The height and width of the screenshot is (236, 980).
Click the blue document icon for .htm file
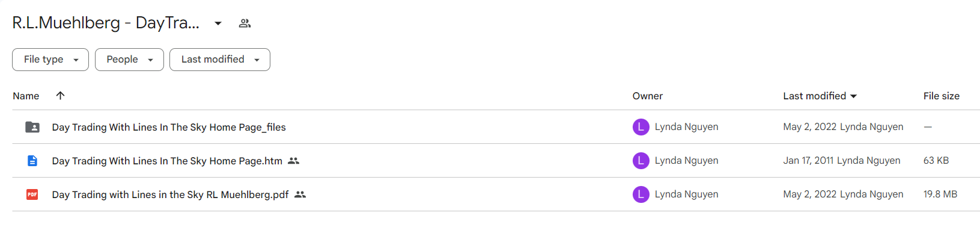point(32,161)
